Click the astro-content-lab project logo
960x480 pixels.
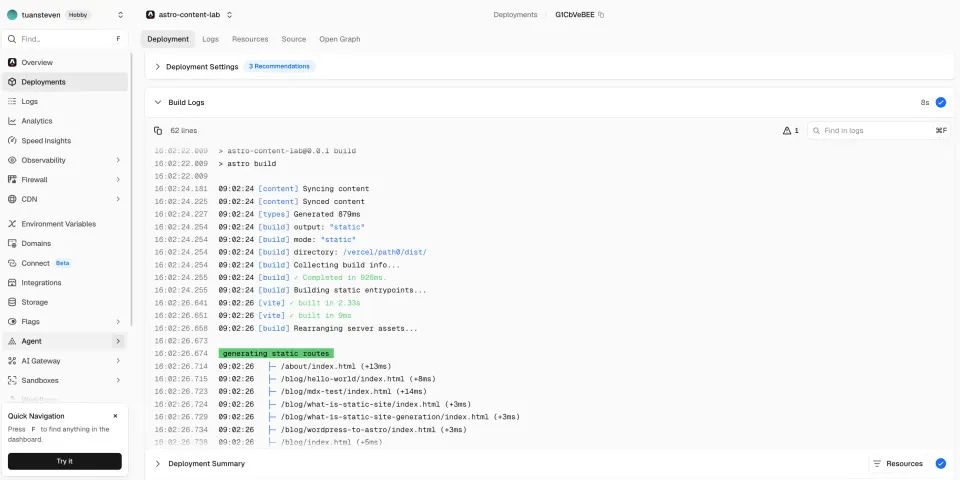point(151,15)
